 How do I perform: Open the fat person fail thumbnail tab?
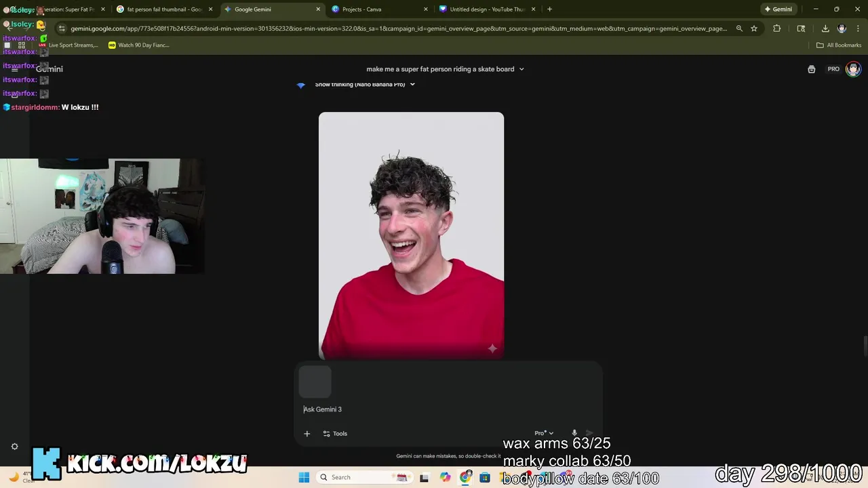coord(164,9)
